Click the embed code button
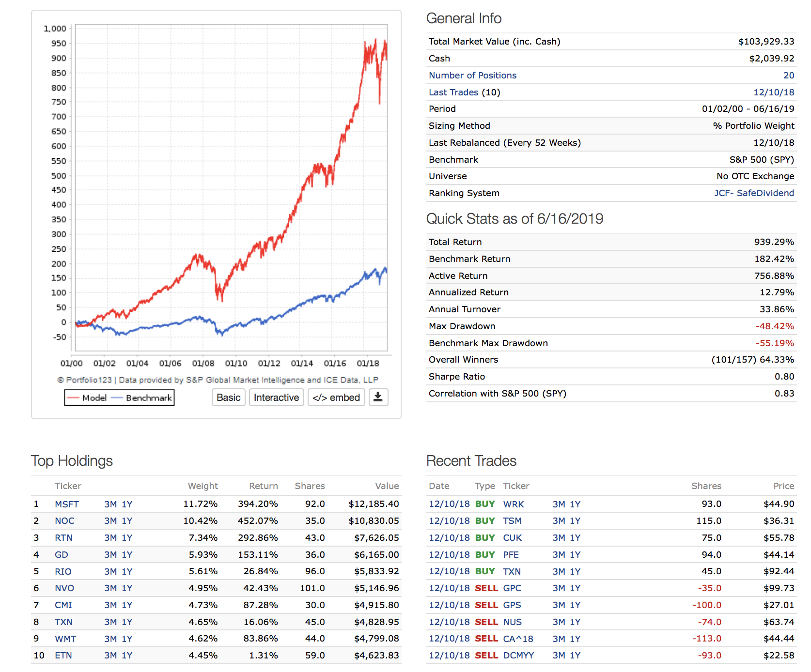This screenshot has height=672, width=811. 336,397
